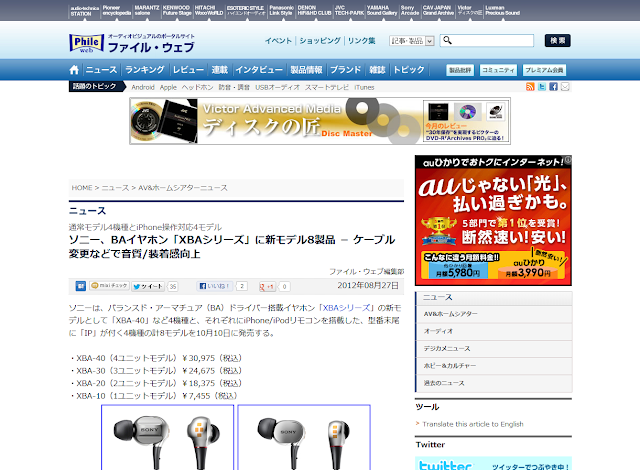
Task: Click the 検索 search button
Action: (557, 40)
